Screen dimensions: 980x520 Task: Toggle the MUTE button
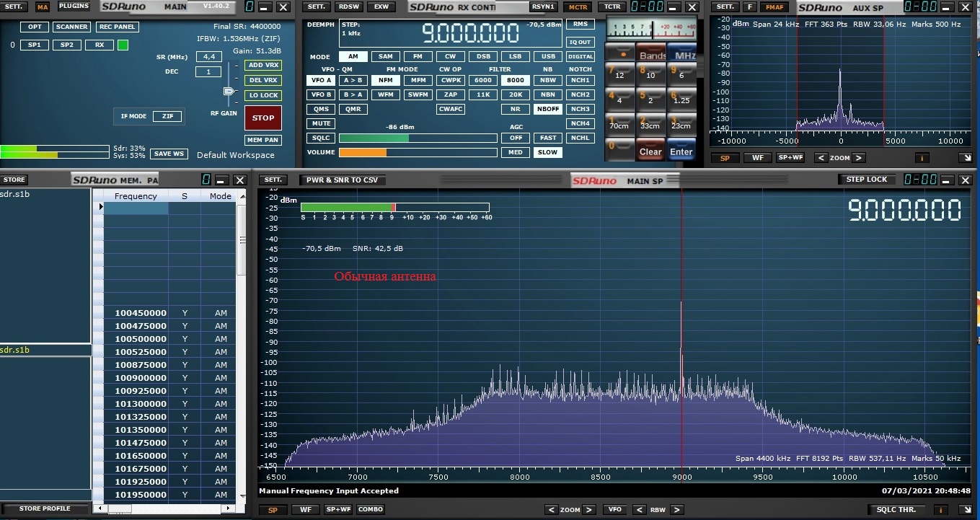[320, 123]
